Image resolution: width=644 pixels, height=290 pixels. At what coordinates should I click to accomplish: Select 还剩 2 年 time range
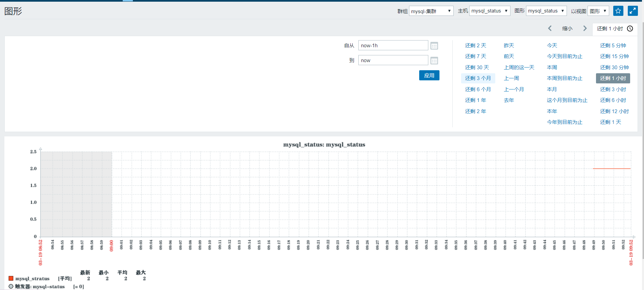475,111
